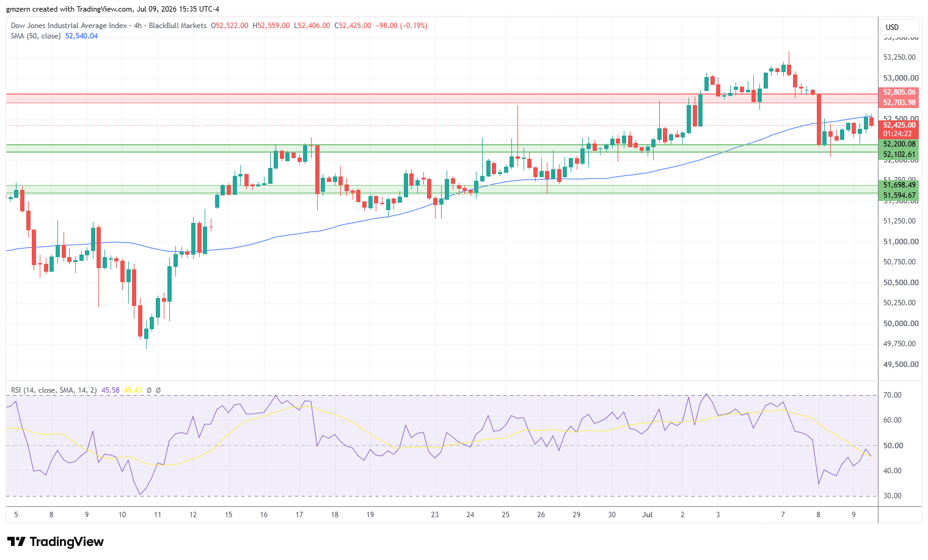The image size is (928, 560).
Task: Click the Jul label on the date axis
Action: pyautogui.click(x=648, y=515)
